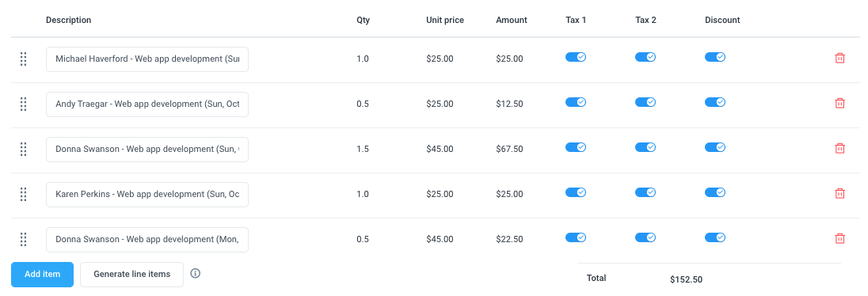The image size is (868, 296).
Task: Remove the Karen Perkins row via trash icon
Action: 839,194
